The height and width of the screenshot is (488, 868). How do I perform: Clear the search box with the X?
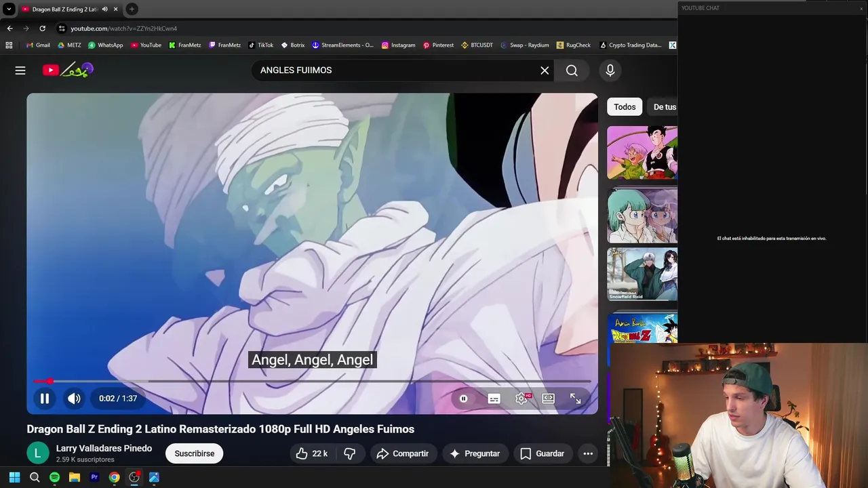(545, 70)
